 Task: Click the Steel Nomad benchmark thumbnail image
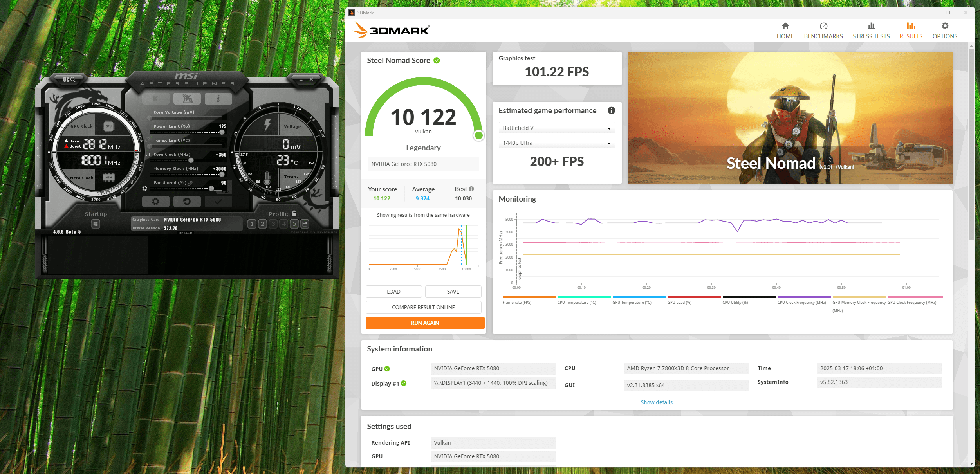790,117
